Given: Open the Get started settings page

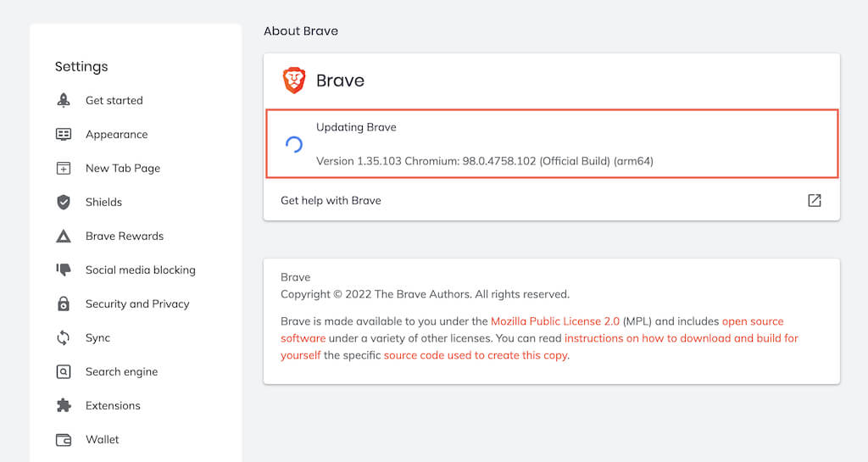Looking at the screenshot, I should click(114, 100).
